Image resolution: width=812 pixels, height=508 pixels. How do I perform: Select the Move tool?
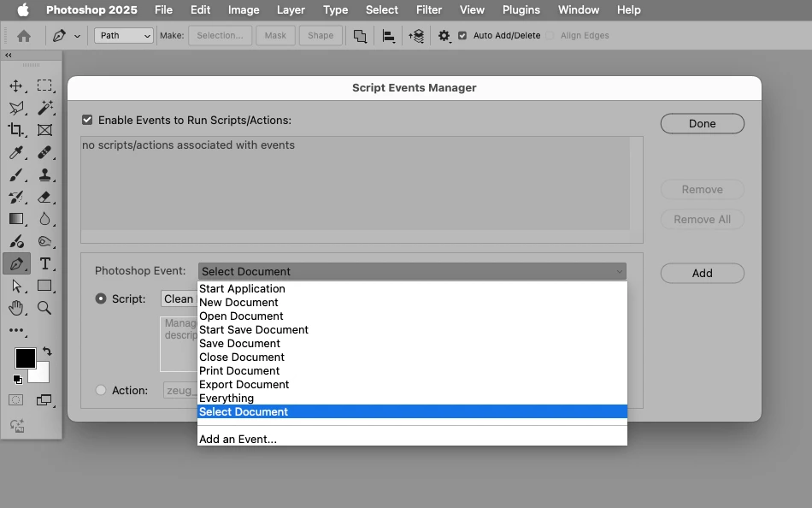(x=16, y=86)
